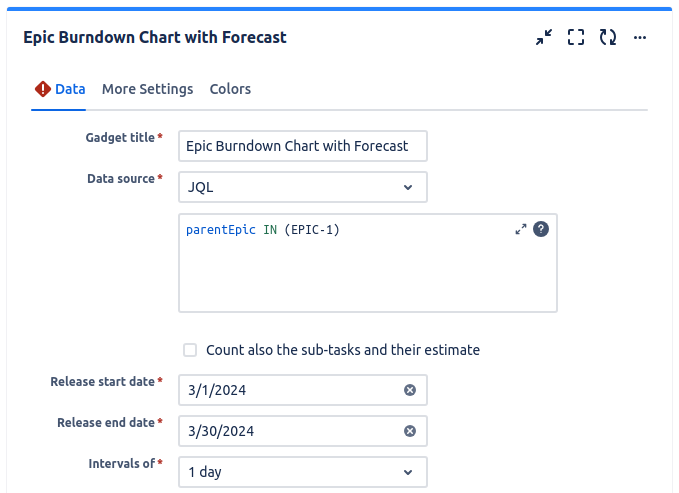
Task: Click the red error icon on Data tab
Action: pyautogui.click(x=43, y=89)
